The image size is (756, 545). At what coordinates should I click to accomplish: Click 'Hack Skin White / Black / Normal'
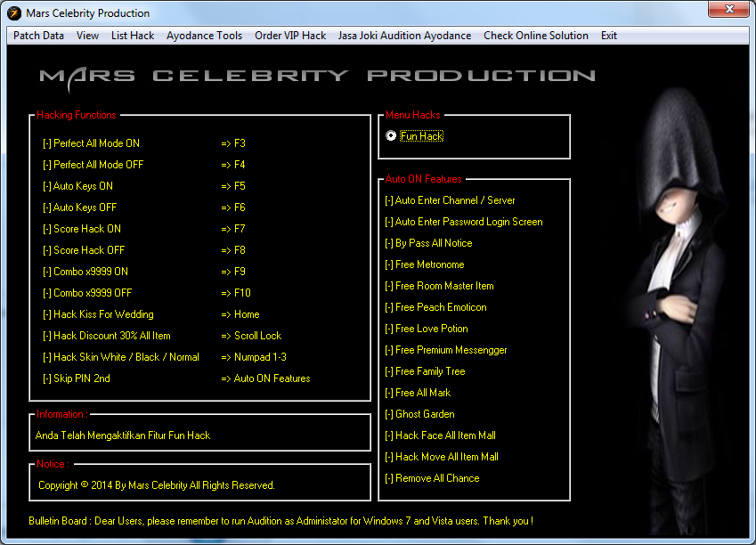[120, 357]
